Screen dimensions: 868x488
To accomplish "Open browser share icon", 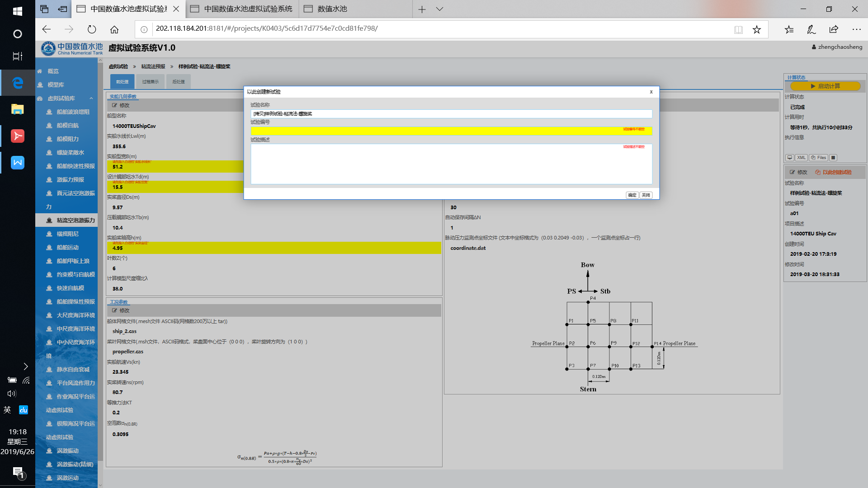I will (x=834, y=29).
